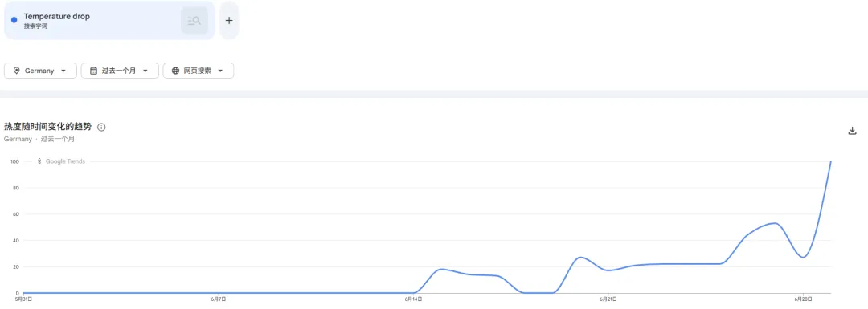Add a comparison term with plus button
Image resolution: width=868 pixels, height=309 pixels.
click(229, 20)
